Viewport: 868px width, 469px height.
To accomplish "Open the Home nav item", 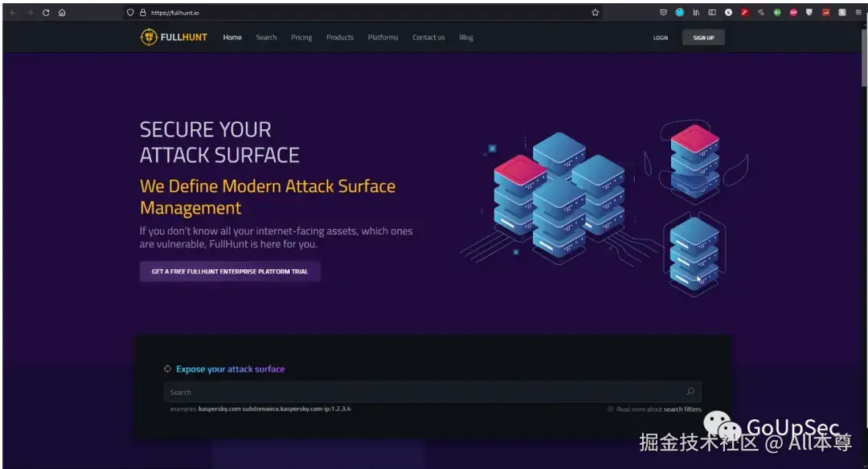I will point(232,38).
